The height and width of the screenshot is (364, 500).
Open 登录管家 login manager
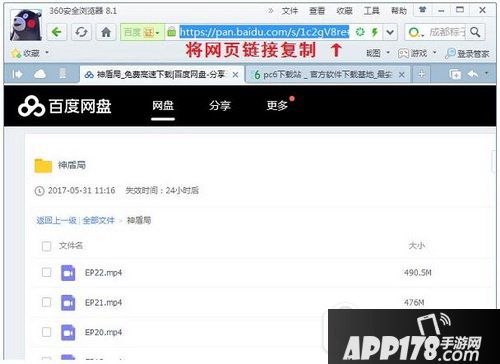point(467,53)
